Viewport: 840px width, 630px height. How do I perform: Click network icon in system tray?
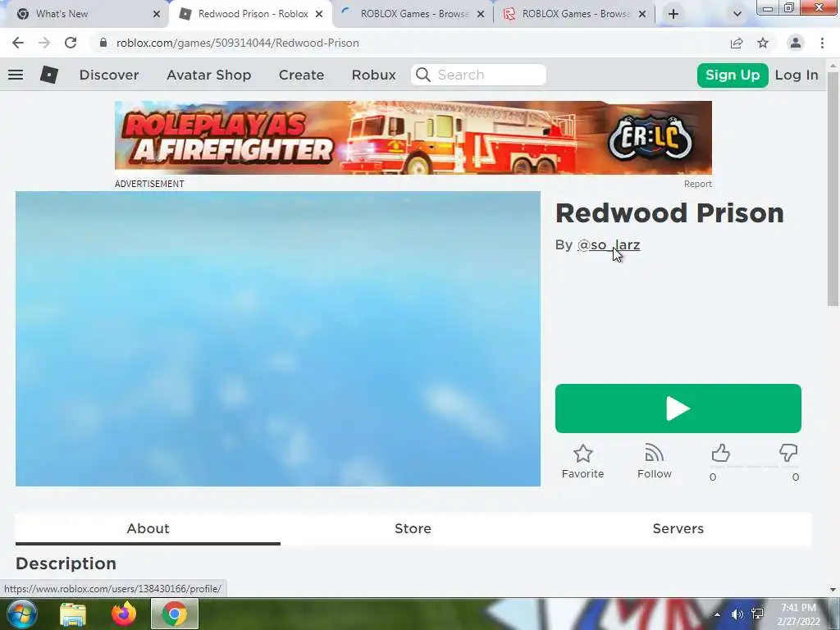757,614
